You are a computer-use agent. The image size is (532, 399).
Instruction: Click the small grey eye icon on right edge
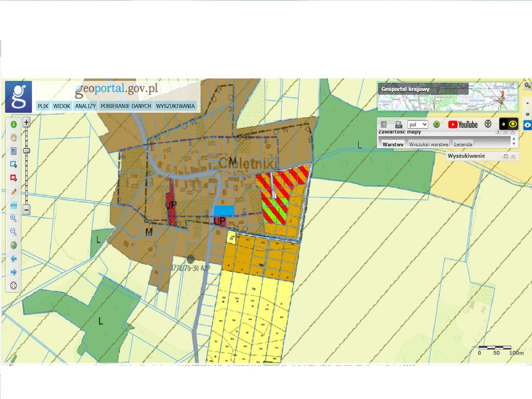click(527, 114)
